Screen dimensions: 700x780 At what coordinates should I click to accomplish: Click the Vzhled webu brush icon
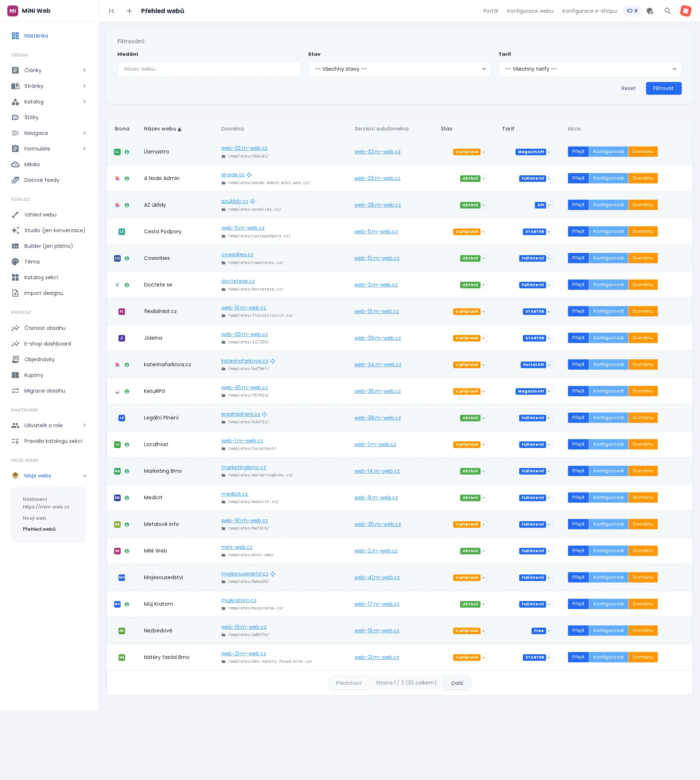pyautogui.click(x=15, y=215)
